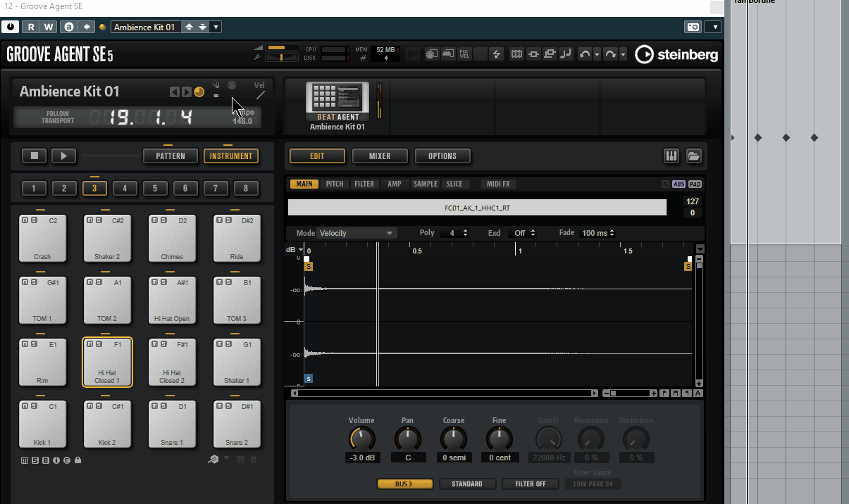
Task: Select pad group 1
Action: point(34,188)
